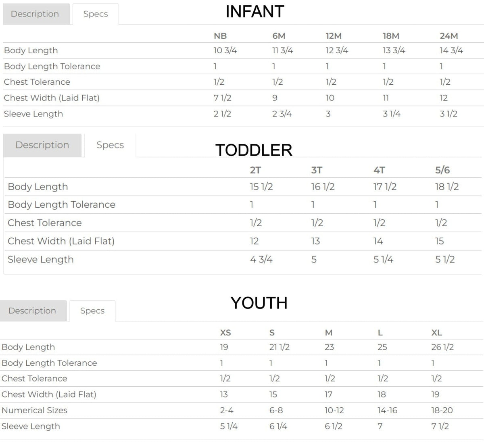Click the Numerical Sizes row label
The image size is (484, 448).
tap(35, 410)
